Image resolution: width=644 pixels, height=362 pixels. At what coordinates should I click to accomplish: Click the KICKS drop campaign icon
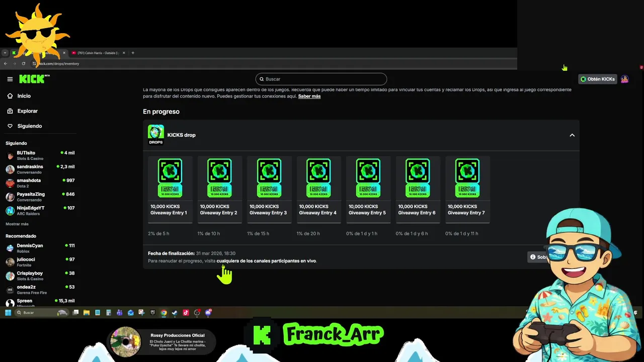(x=156, y=135)
